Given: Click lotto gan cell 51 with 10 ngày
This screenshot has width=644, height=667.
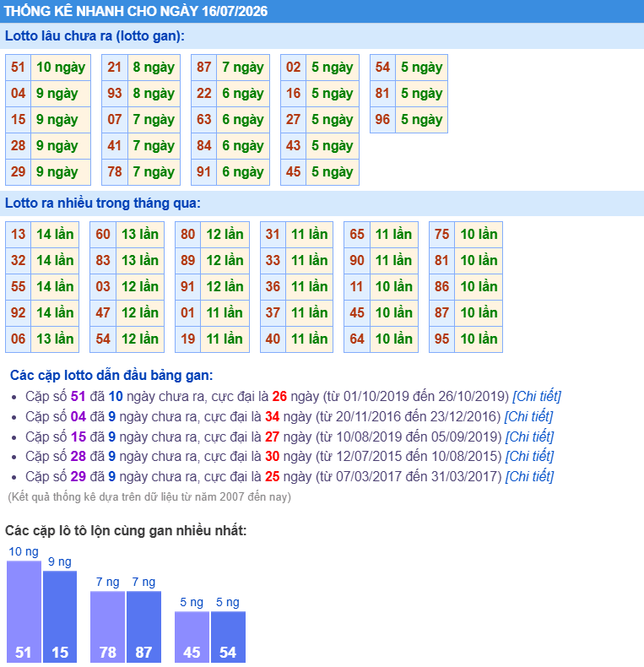Looking at the screenshot, I should click(x=48, y=68).
